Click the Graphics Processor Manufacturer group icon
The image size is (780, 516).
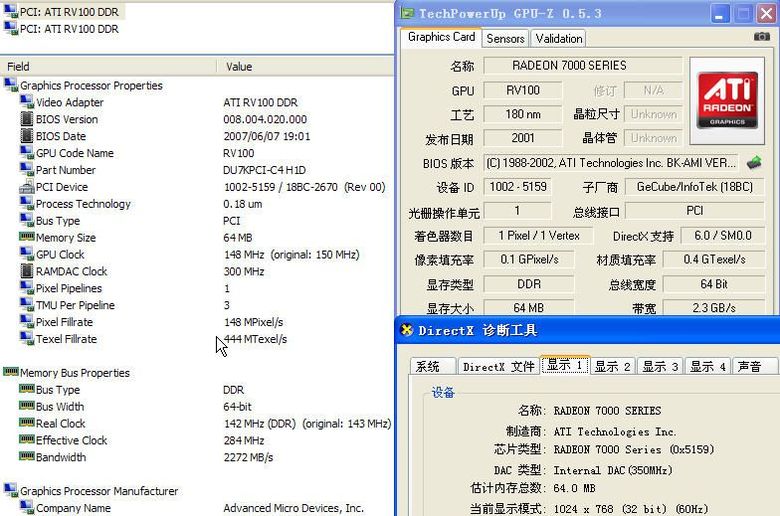pyautogui.click(x=11, y=490)
